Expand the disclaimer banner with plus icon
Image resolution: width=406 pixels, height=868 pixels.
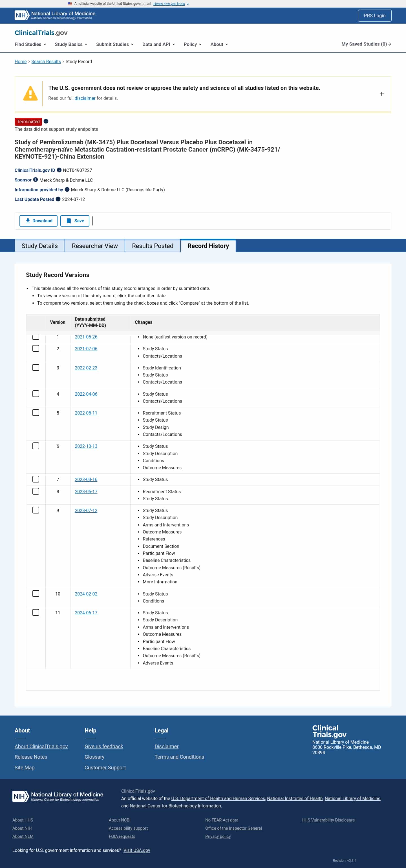(381, 94)
